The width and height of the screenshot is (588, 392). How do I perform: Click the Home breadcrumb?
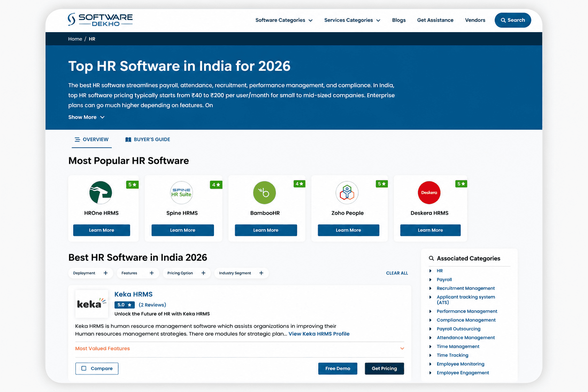[75, 39]
